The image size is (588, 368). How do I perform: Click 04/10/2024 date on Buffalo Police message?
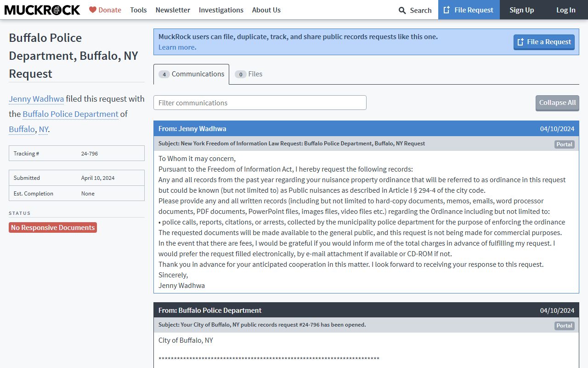557,310
